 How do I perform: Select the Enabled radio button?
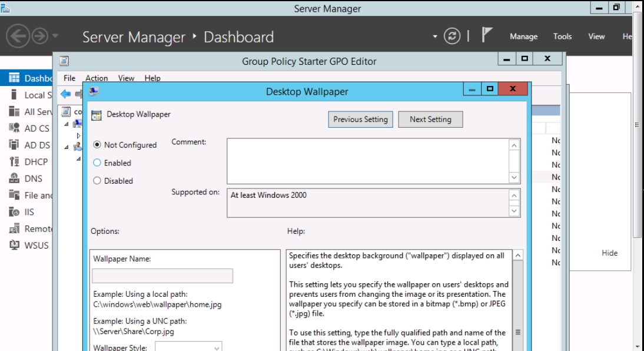(97, 163)
